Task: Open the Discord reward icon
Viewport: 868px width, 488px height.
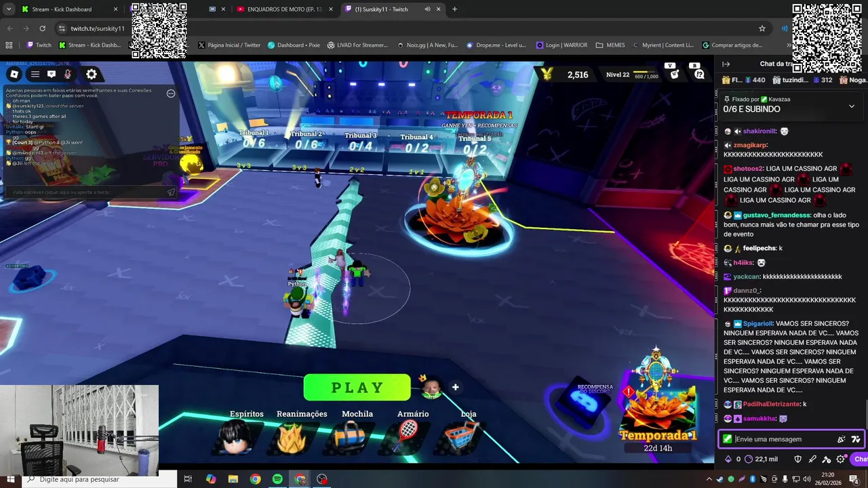Action: coord(585,404)
